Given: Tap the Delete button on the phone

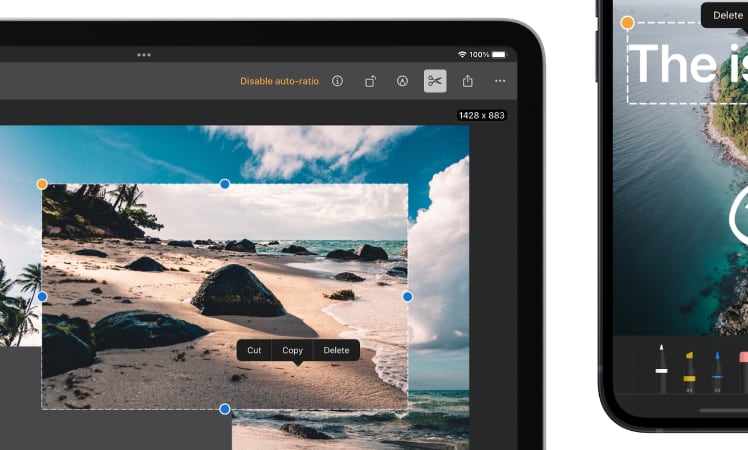Looking at the screenshot, I should tap(727, 15).
